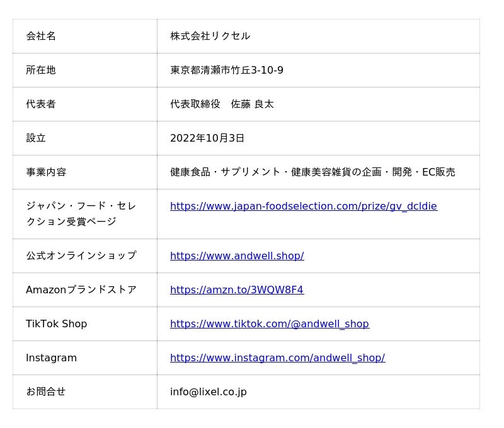Click the representative text 代表取締役 佐藤 良太
This screenshot has width=504, height=428.
pos(222,104)
